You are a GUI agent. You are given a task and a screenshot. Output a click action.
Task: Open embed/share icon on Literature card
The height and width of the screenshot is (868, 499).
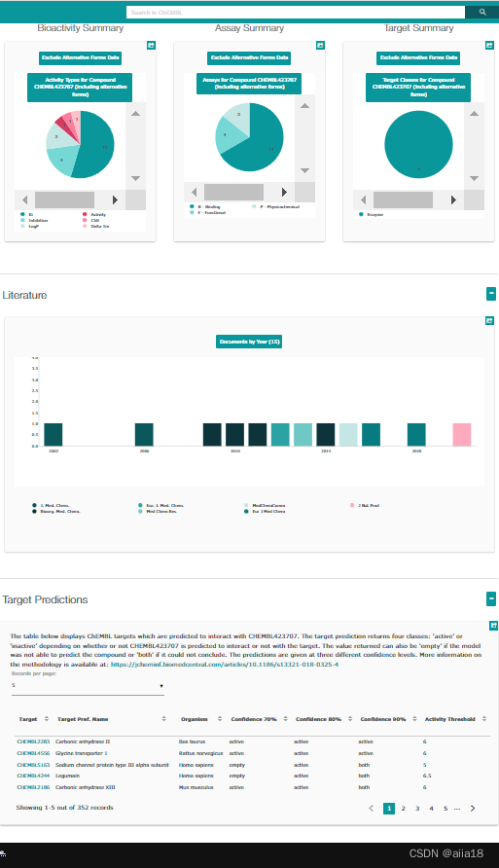tap(489, 320)
